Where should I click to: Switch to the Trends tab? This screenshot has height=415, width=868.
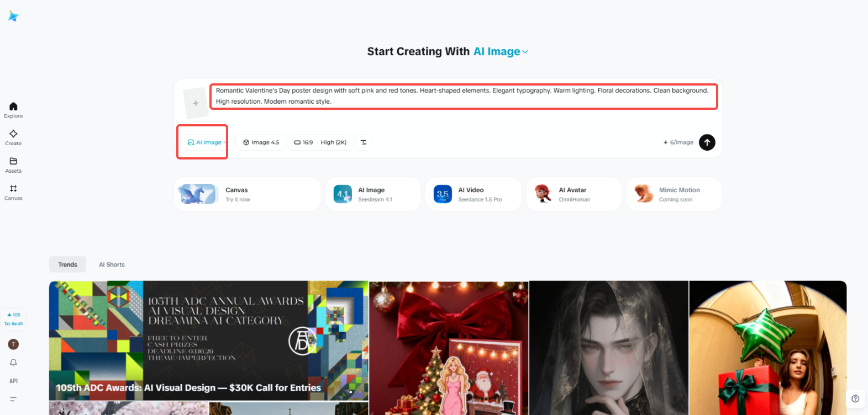pyautogui.click(x=67, y=264)
